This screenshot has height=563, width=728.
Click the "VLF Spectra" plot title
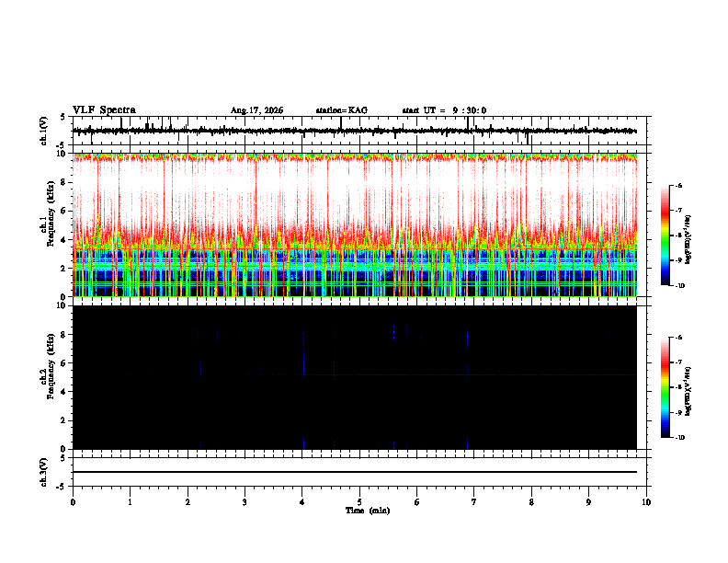pyautogui.click(x=104, y=110)
